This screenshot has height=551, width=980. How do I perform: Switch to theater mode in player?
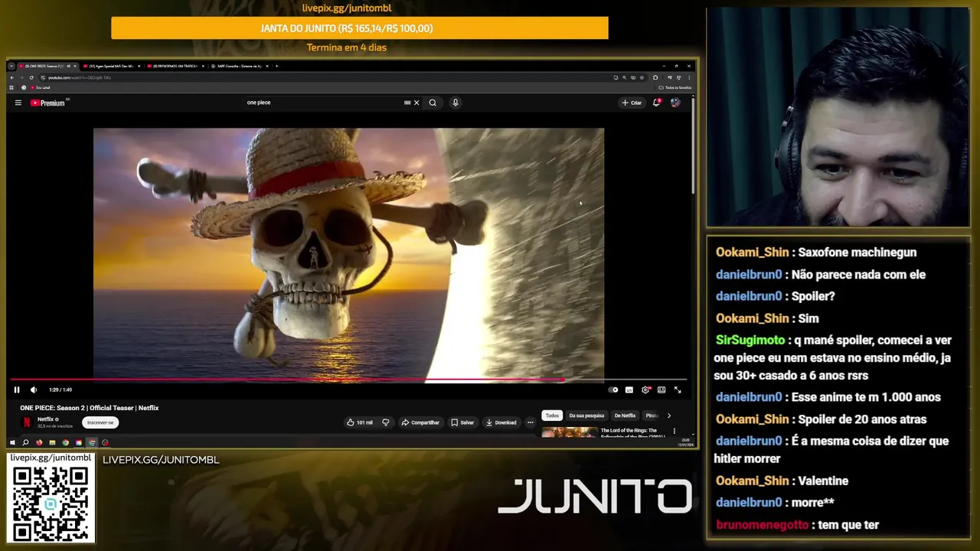point(661,390)
